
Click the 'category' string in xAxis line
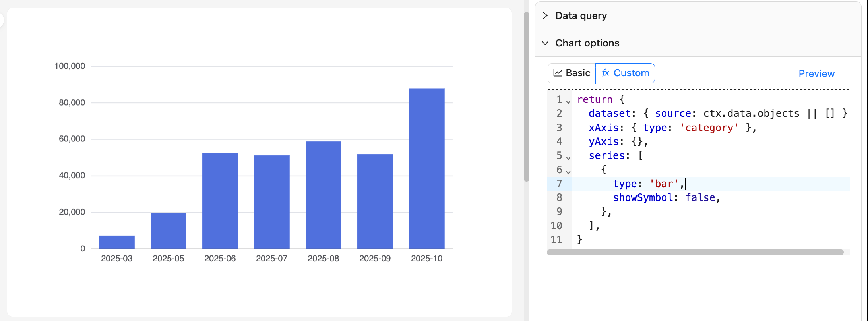tap(709, 128)
